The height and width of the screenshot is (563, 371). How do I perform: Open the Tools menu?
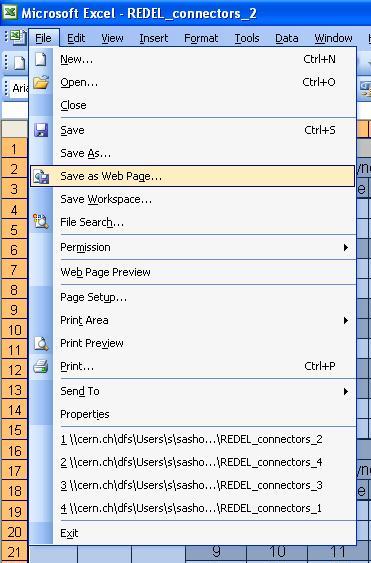coord(247,38)
